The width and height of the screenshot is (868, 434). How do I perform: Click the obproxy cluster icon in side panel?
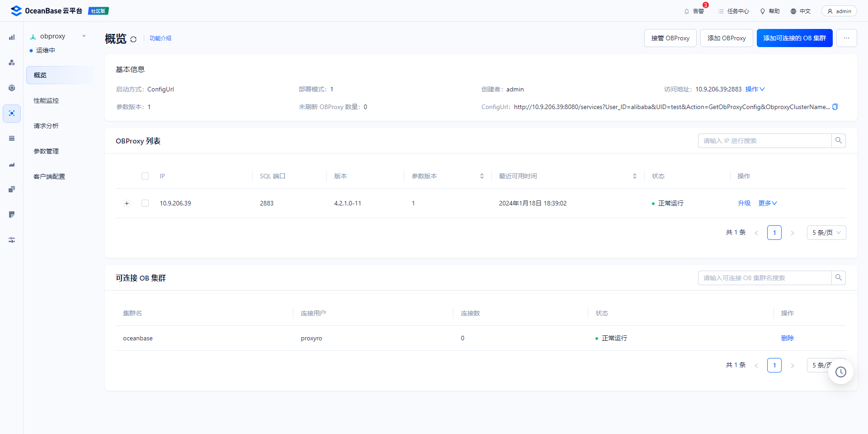point(33,37)
